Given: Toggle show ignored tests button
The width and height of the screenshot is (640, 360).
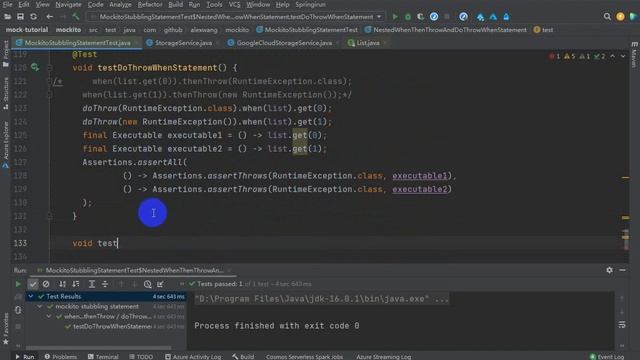Looking at the screenshot, I should (x=46, y=284).
